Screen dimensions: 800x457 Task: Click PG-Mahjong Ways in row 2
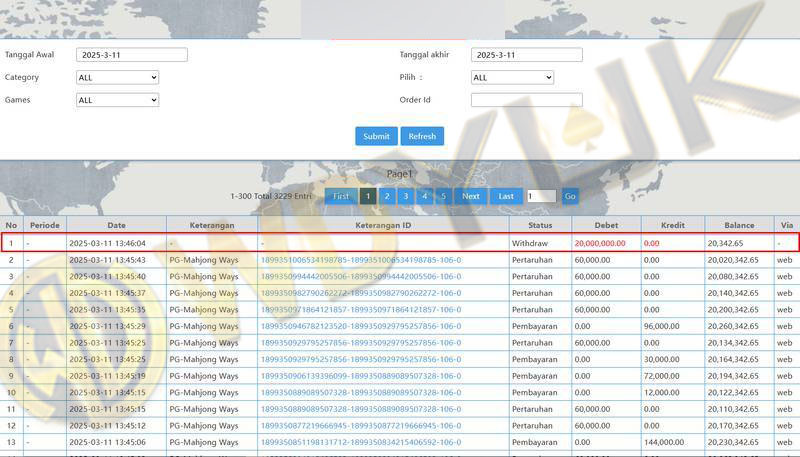pyautogui.click(x=204, y=260)
